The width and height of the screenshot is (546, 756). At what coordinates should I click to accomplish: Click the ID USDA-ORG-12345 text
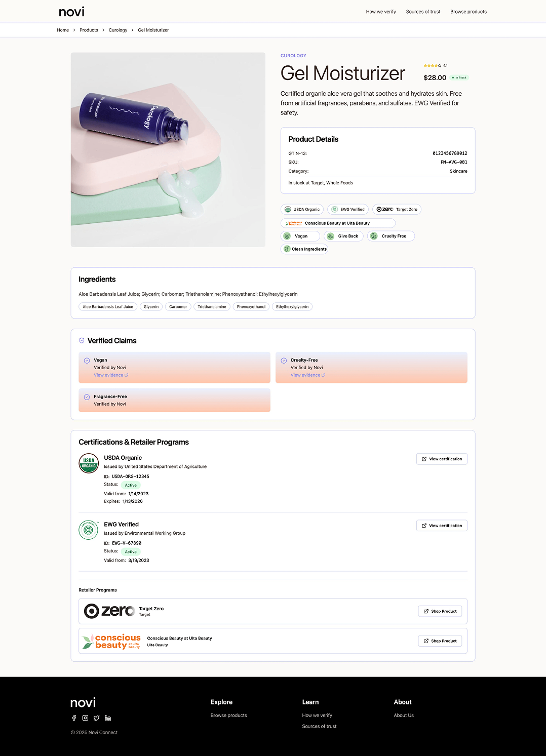[x=127, y=476]
